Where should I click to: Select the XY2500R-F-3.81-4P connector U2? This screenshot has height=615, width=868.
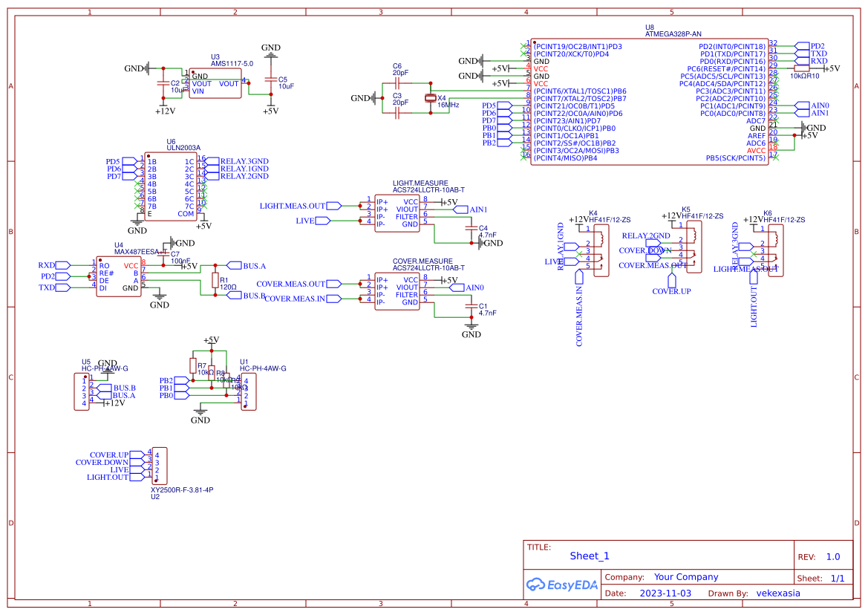[x=158, y=466]
